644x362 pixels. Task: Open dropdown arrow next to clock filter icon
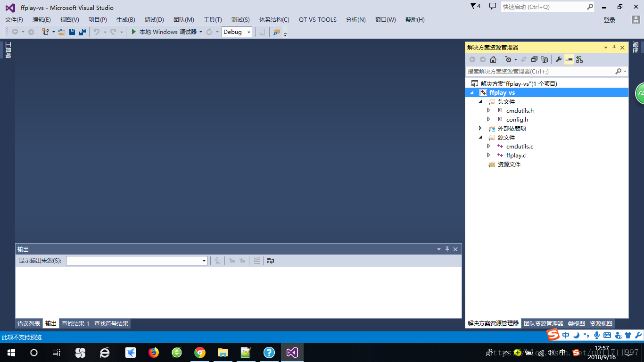[515, 59]
